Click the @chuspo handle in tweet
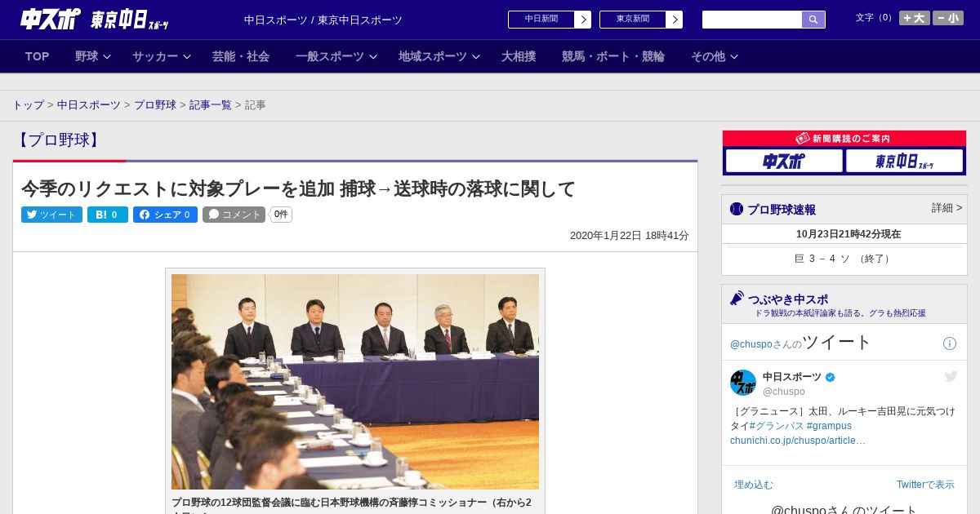 (x=784, y=392)
